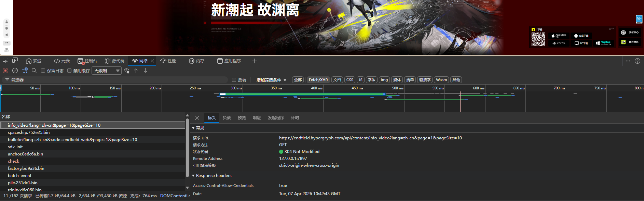This screenshot has width=644, height=201.
Task: Open the 负载 payload tab
Action: 227,118
